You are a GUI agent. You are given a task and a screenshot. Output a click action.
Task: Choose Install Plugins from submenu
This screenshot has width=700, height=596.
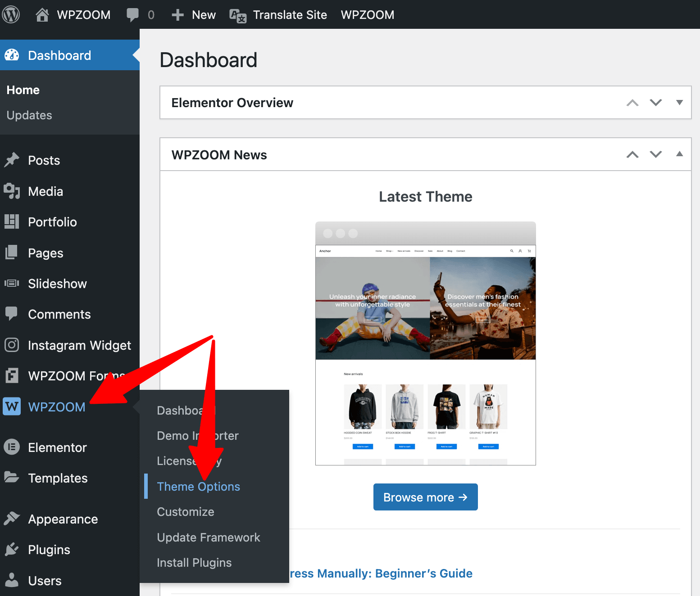(194, 563)
